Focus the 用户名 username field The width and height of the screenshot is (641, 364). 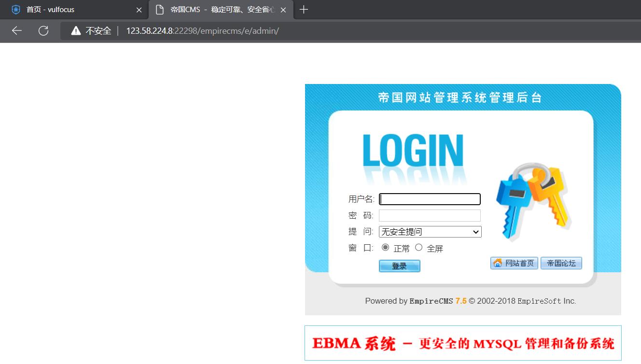pos(430,199)
